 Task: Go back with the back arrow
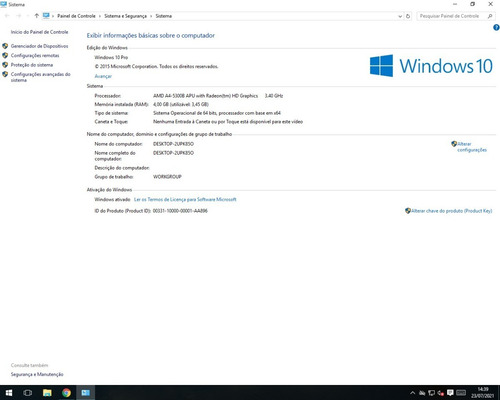[7, 16]
